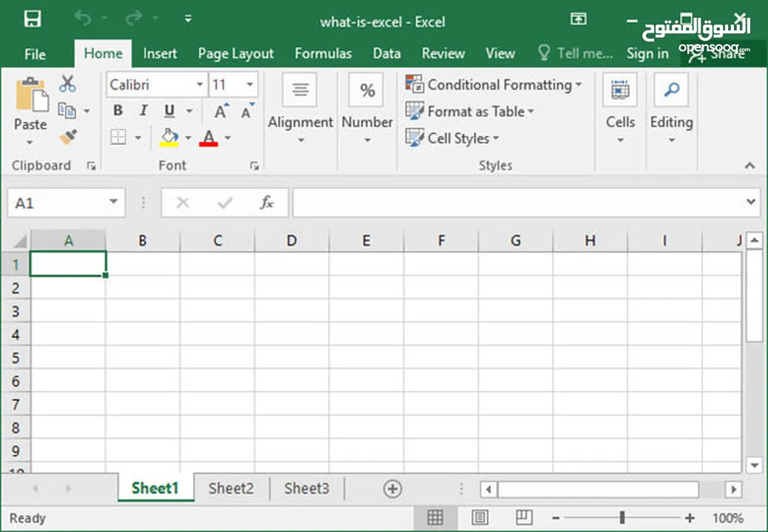
Task: Copy selection with the Copy icon
Action: 67,111
